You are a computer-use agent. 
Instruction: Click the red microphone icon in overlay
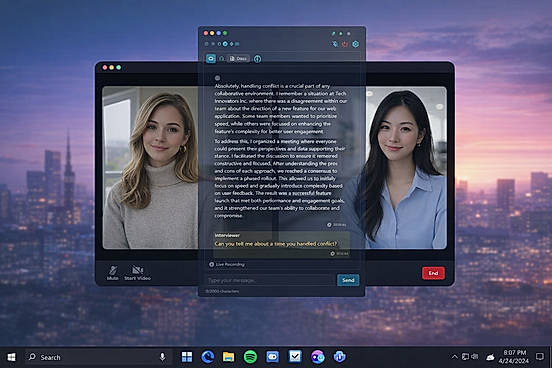[345, 44]
